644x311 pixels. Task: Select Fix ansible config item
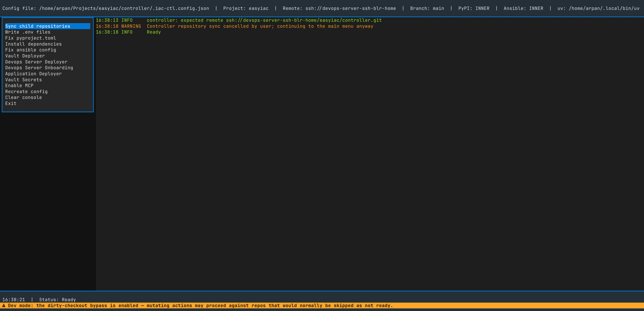[48, 50]
